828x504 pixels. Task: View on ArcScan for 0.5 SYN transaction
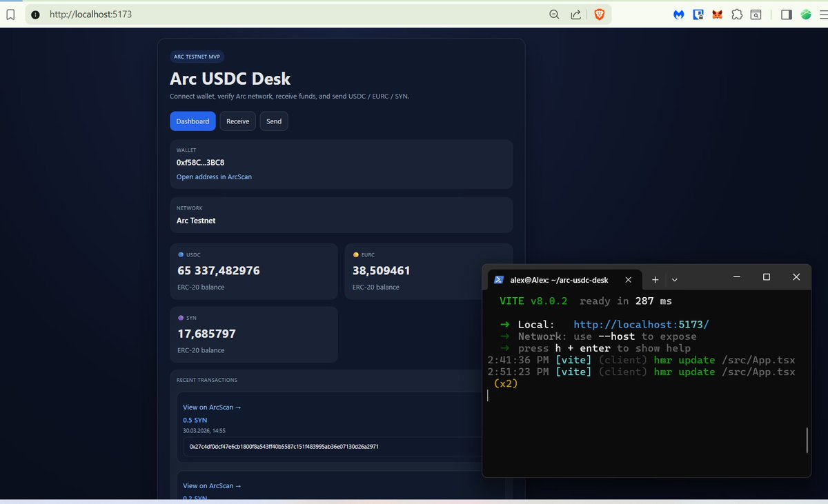(x=212, y=407)
